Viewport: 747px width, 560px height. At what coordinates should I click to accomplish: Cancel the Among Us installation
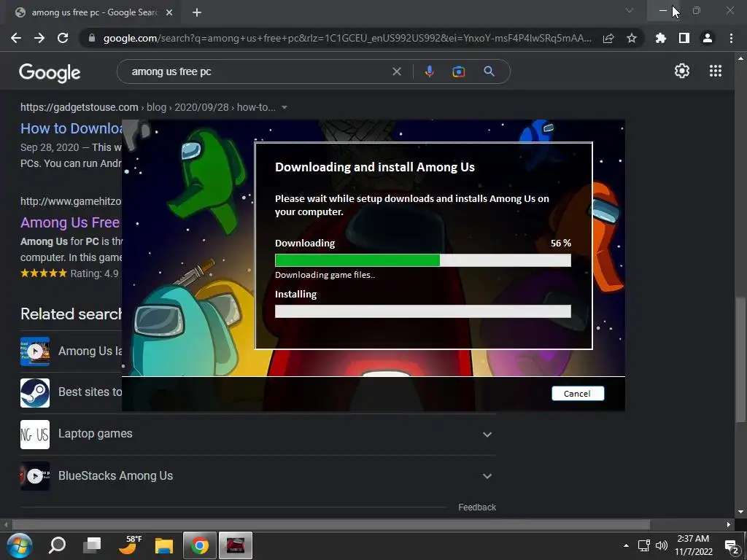[578, 393]
